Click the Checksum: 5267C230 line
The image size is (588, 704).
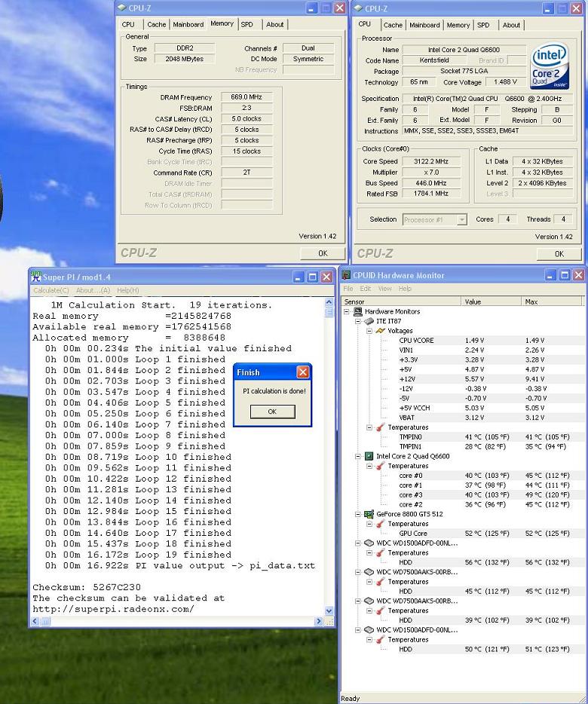87,587
